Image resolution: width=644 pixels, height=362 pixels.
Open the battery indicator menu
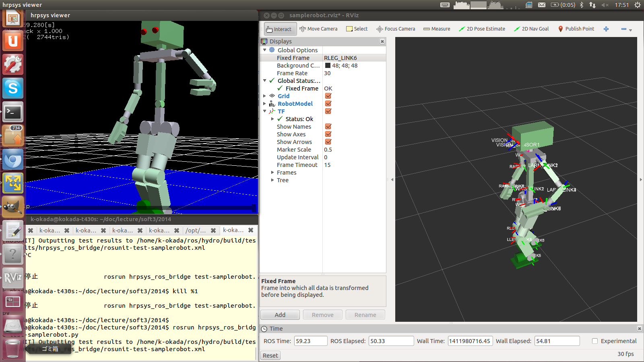pyautogui.click(x=563, y=5)
